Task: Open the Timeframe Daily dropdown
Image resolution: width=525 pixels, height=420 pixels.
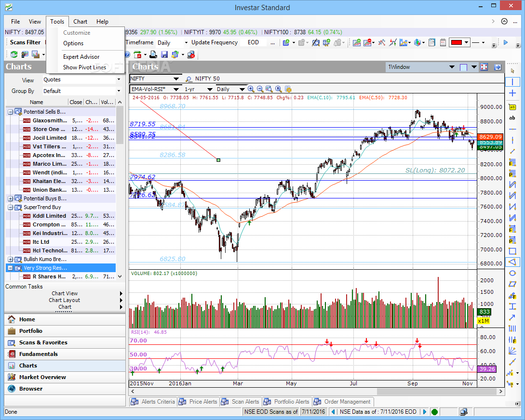Action: 187,43
